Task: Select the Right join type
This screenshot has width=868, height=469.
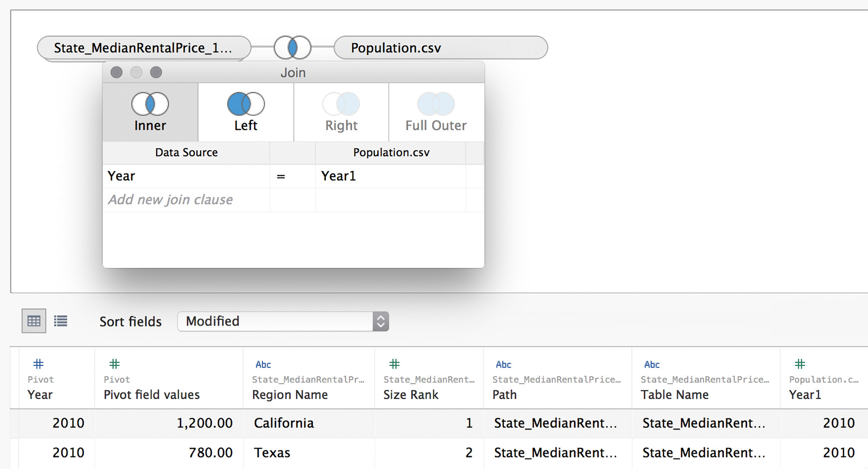Action: click(341, 112)
